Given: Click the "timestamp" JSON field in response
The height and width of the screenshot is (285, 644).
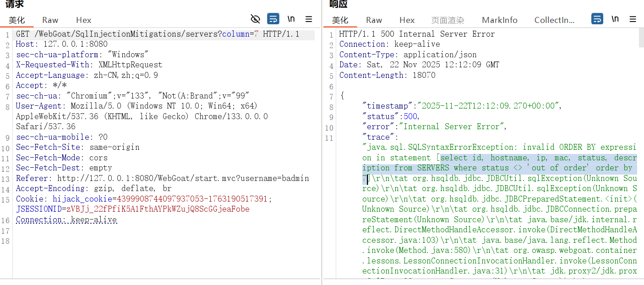Looking at the screenshot, I should (x=462, y=106).
